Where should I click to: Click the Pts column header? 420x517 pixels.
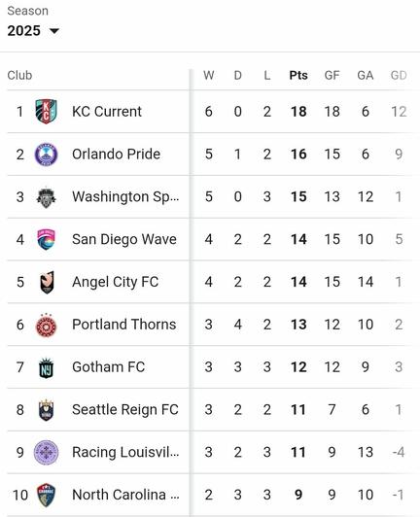point(298,75)
